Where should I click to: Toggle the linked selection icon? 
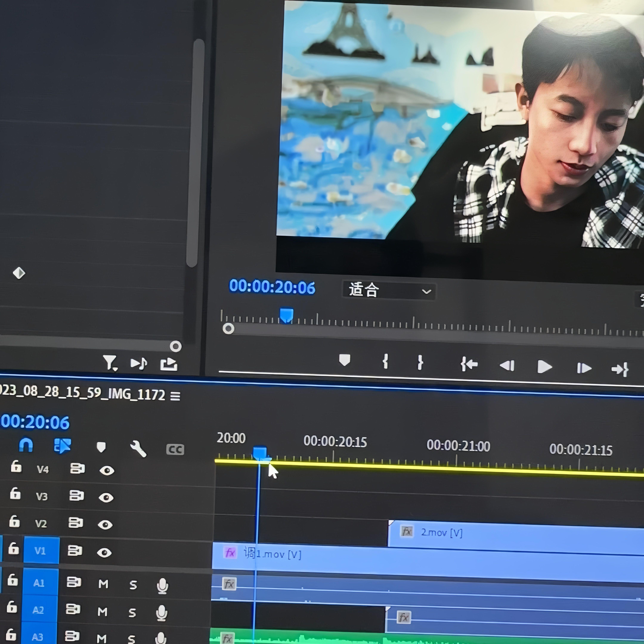[x=62, y=446]
